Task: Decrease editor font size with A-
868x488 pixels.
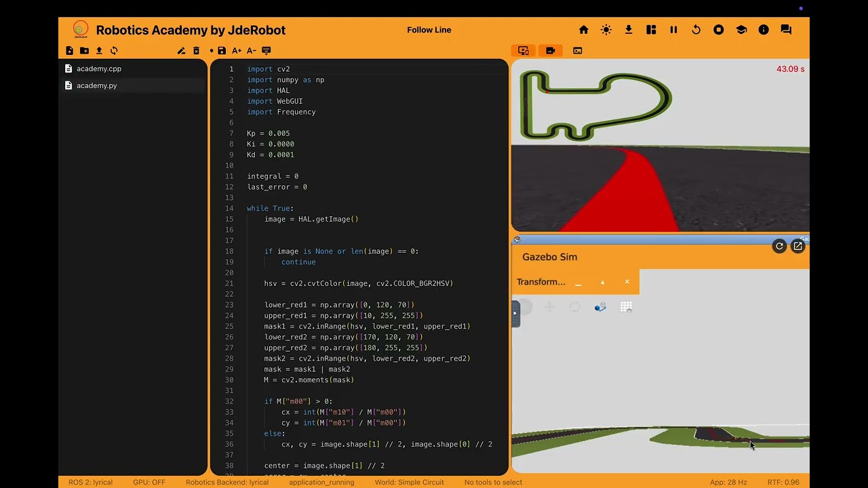Action: [251, 51]
